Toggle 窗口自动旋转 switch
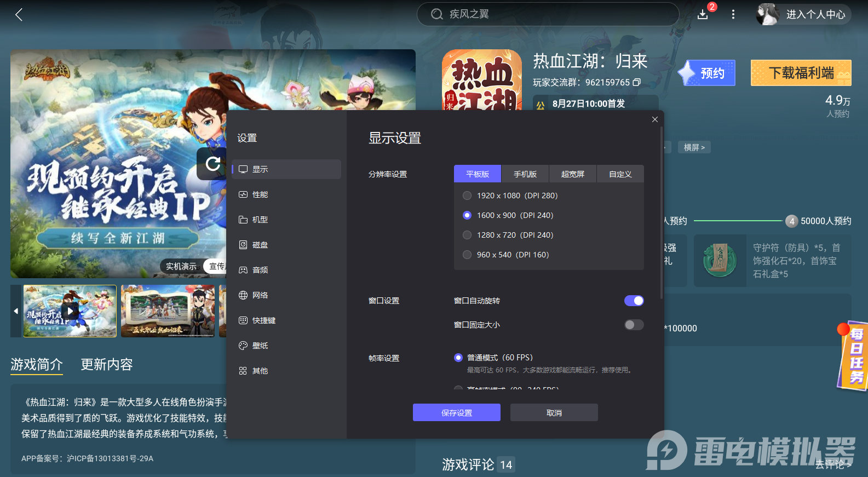This screenshot has height=477, width=868. [x=634, y=301]
